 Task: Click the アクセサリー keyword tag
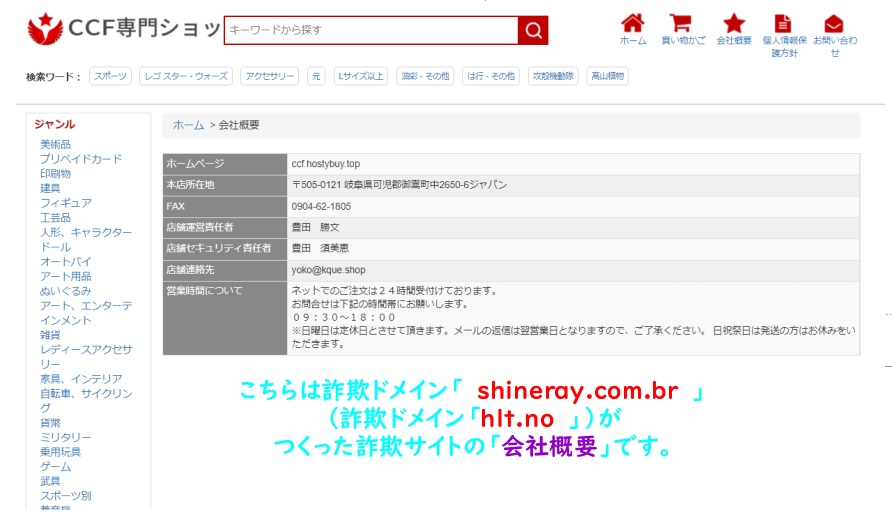click(x=269, y=76)
